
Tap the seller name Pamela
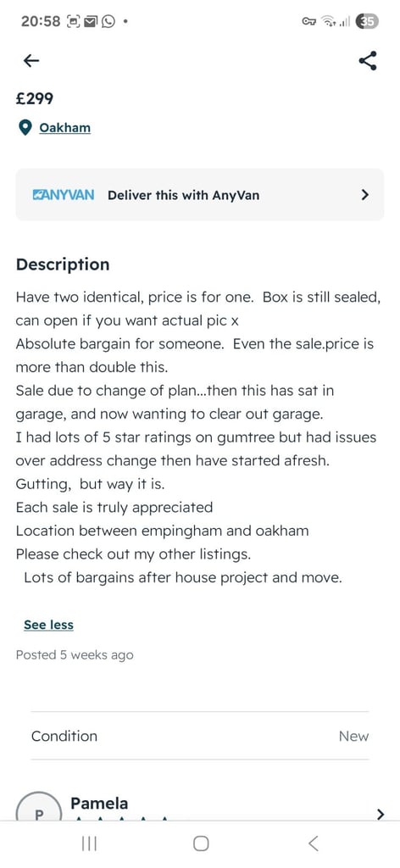(x=99, y=804)
